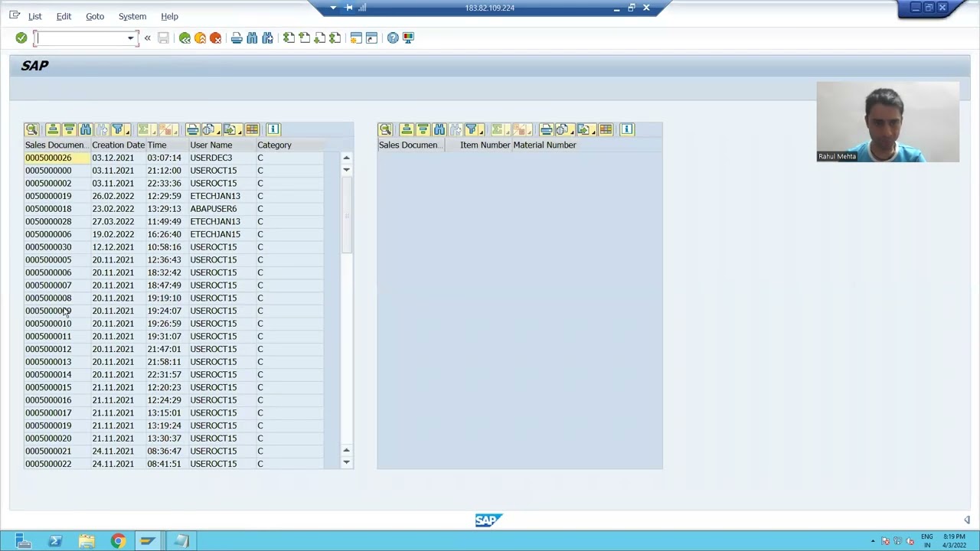
Task: Click Print icon in Material Number list toolbar
Action: (546, 129)
